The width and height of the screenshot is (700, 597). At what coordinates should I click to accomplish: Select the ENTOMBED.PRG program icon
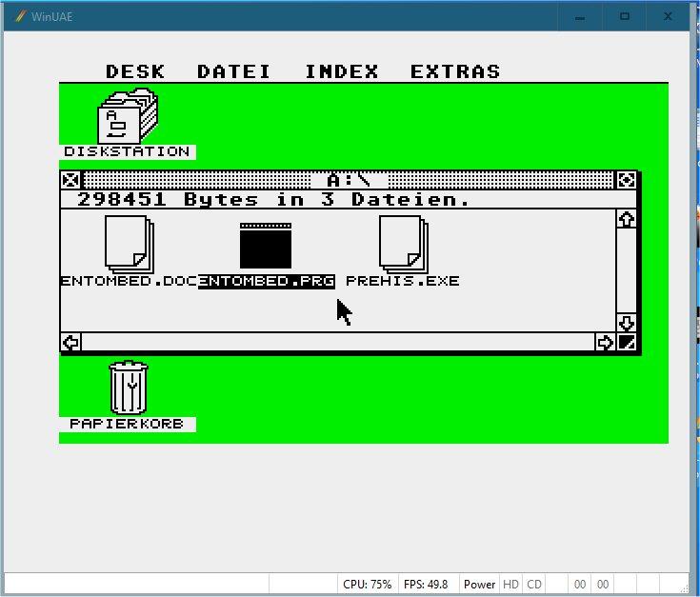266,246
